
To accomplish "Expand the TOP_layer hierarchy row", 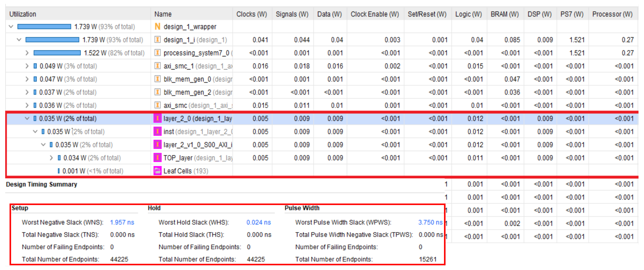I will click(x=51, y=158).
